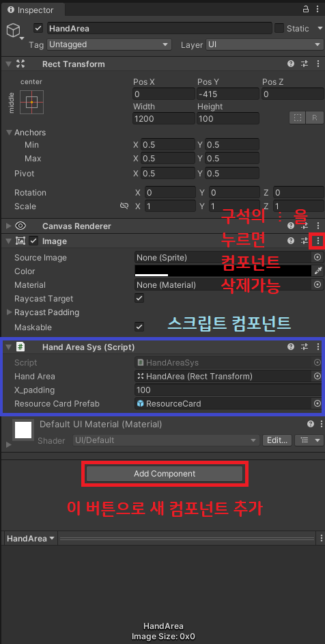Expand Raycast Padding foldout

(9, 312)
